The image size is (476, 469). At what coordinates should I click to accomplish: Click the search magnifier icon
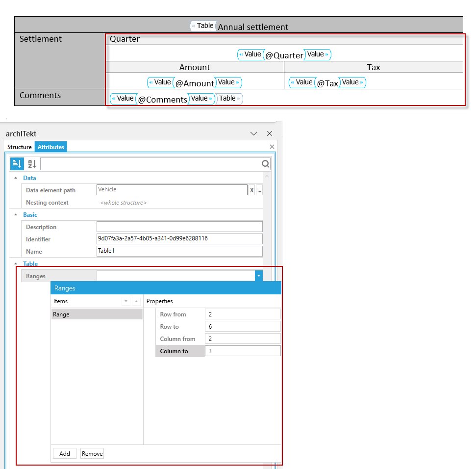265,164
